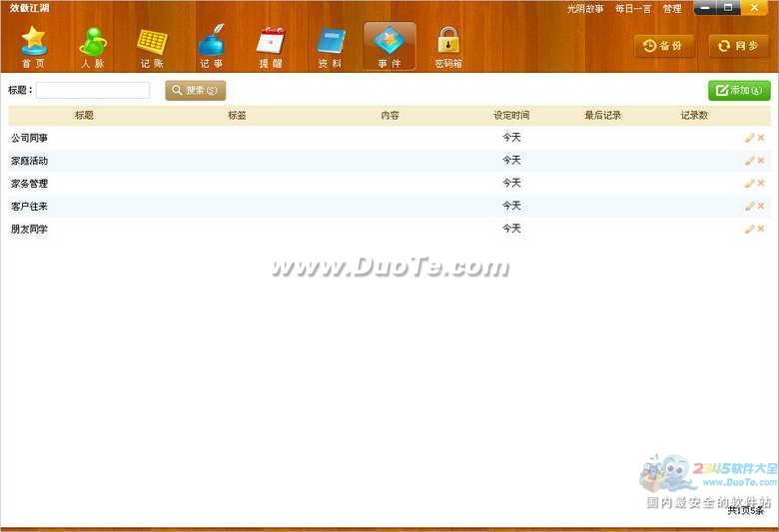This screenshot has height=532, width=779.
Task: Focus the 标题 search input field
Action: (93, 91)
